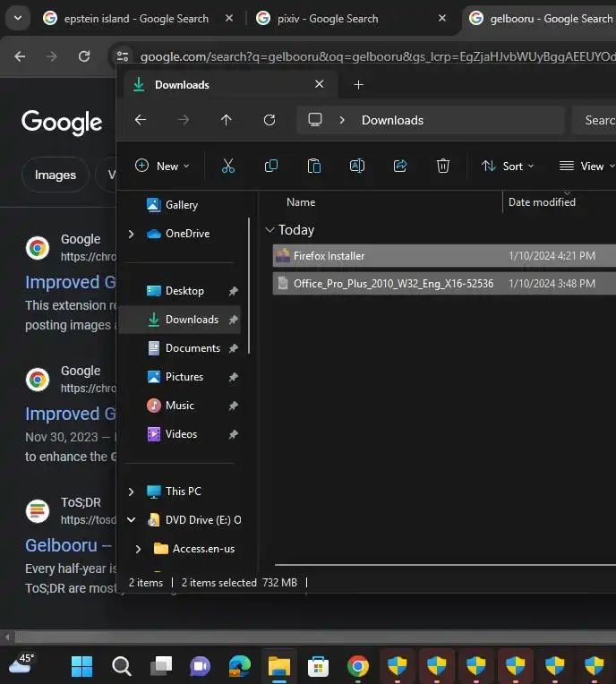Open Chrome tab search dropdown arrow
Screen dimensions: 616x684
coord(18,18)
